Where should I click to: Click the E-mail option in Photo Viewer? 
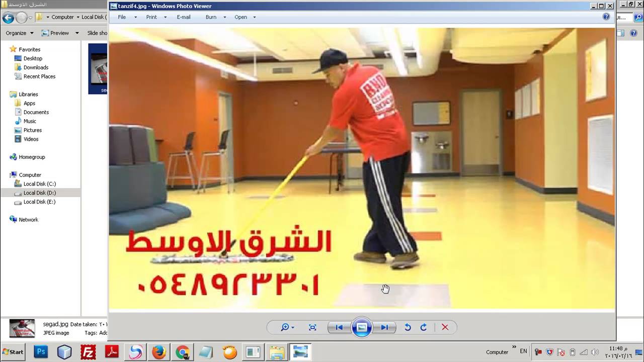pos(184,17)
